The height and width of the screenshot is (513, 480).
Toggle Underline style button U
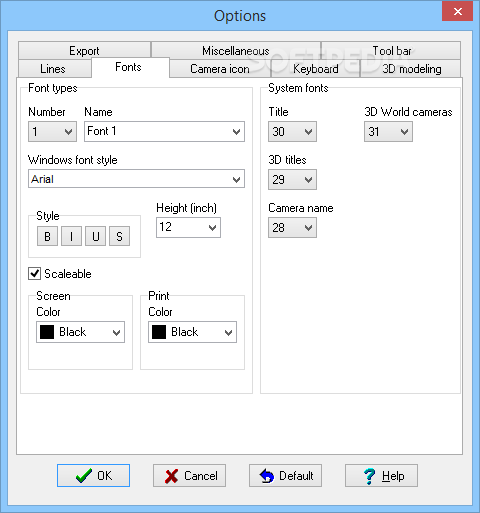[x=95, y=236]
